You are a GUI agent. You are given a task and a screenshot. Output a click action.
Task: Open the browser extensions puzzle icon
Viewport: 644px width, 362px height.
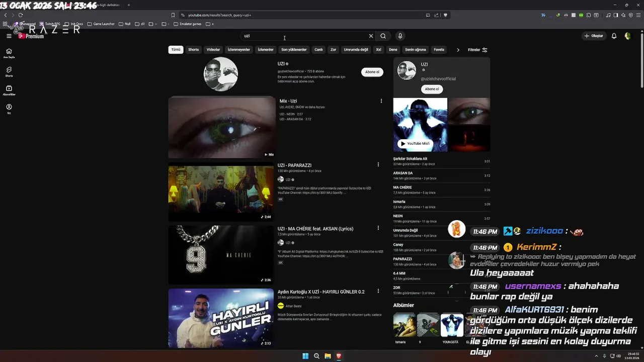[589, 15]
